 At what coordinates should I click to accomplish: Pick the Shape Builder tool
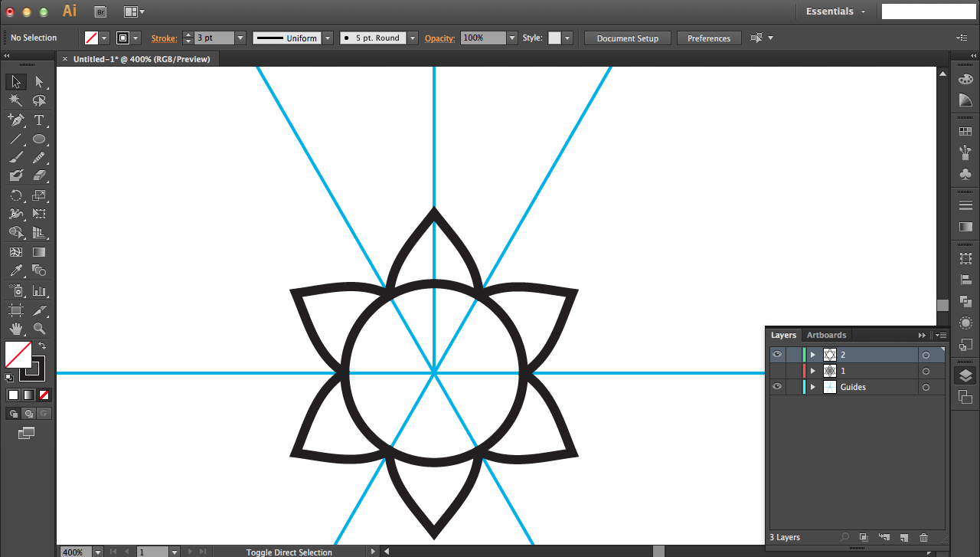pyautogui.click(x=16, y=233)
